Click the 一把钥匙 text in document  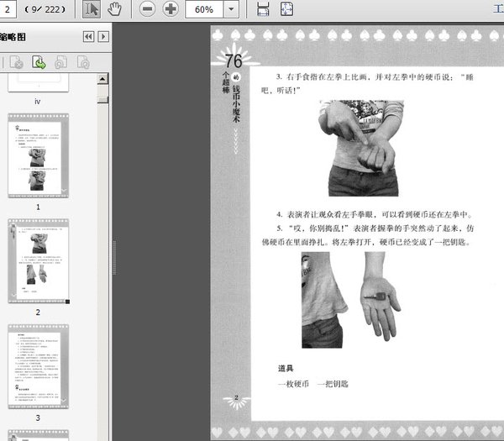tap(333, 384)
